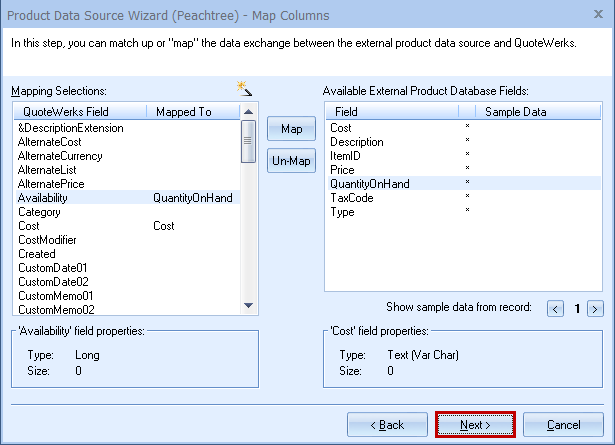The width and height of the screenshot is (615, 445).
Task: Select the &DescriptionExtension row
Action: (127, 128)
